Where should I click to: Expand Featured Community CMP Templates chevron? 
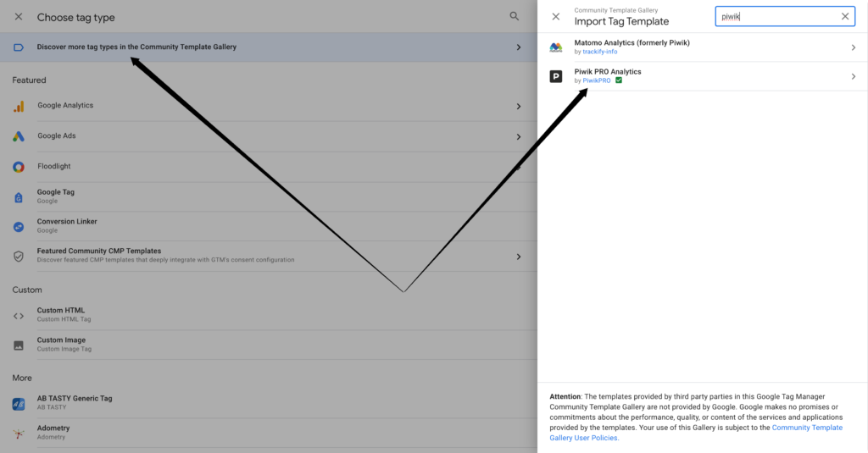(518, 256)
